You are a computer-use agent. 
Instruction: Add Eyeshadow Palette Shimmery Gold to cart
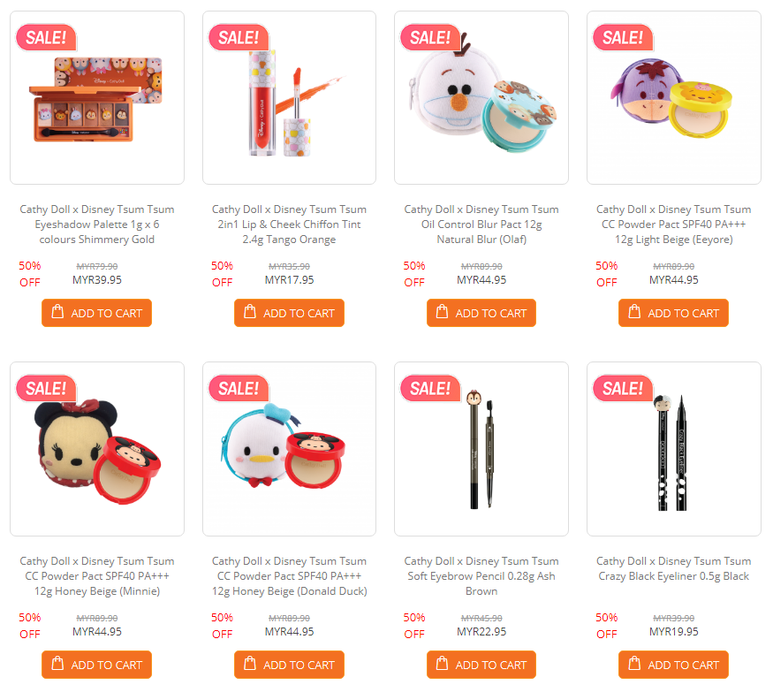point(96,313)
